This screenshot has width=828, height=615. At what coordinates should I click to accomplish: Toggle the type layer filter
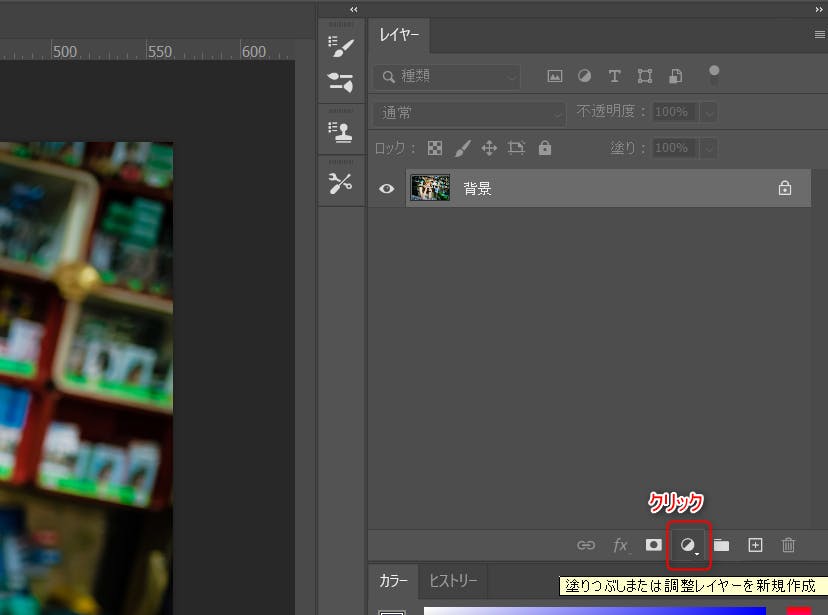point(615,76)
